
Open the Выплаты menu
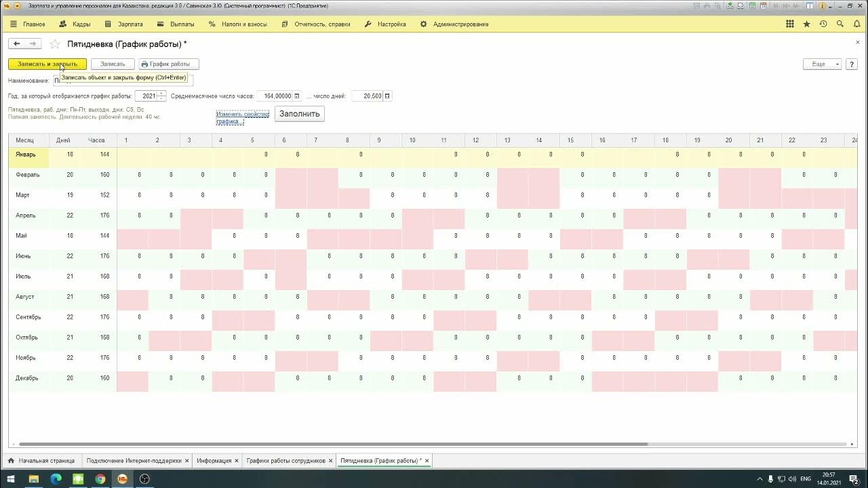[x=176, y=24]
